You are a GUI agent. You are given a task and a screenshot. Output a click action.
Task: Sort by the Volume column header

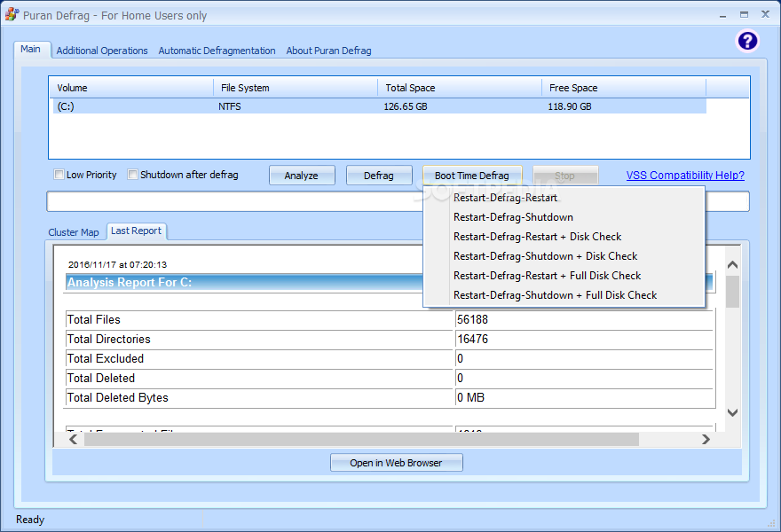pos(132,88)
